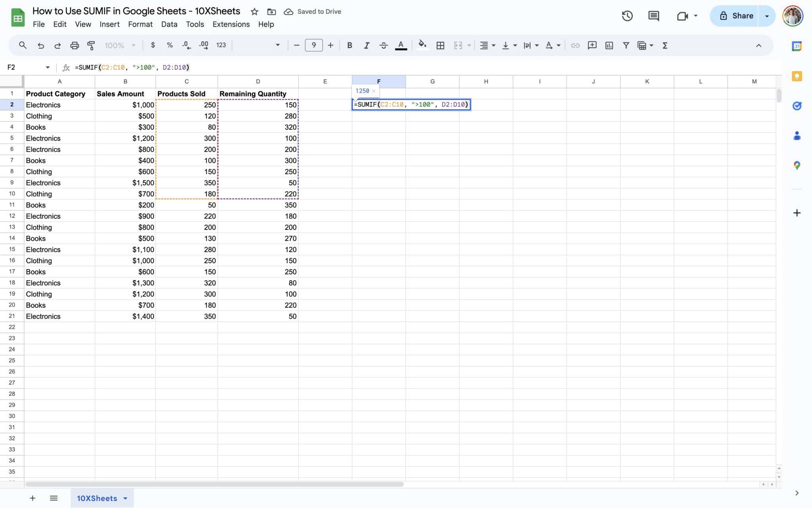812x508 pixels.
Task: Open version history clock icon
Action: pyautogui.click(x=627, y=16)
